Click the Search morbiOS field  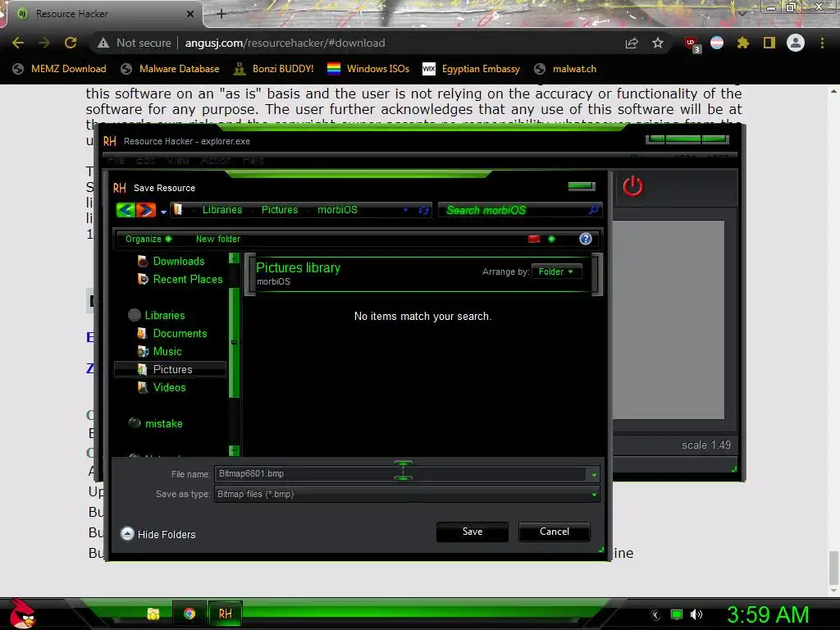[x=519, y=210]
